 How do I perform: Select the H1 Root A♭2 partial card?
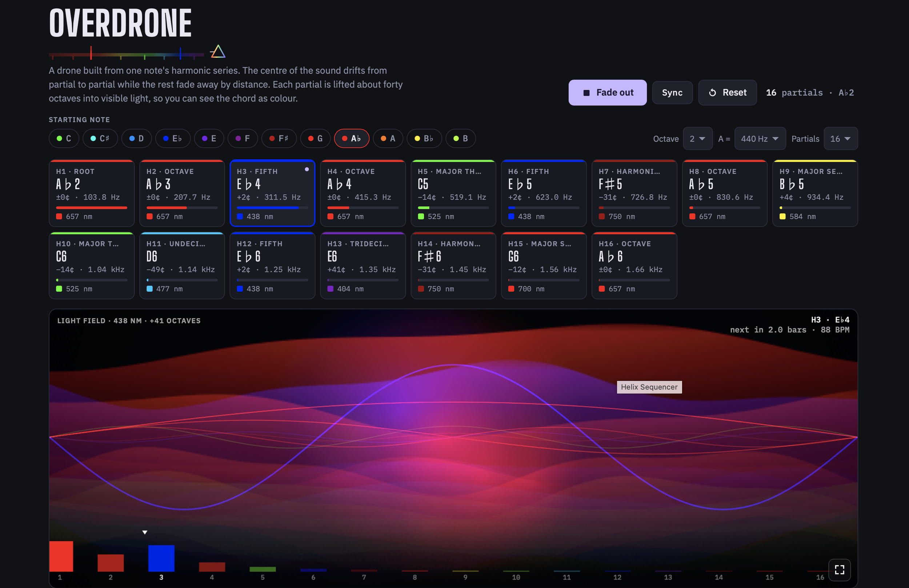pyautogui.click(x=92, y=193)
